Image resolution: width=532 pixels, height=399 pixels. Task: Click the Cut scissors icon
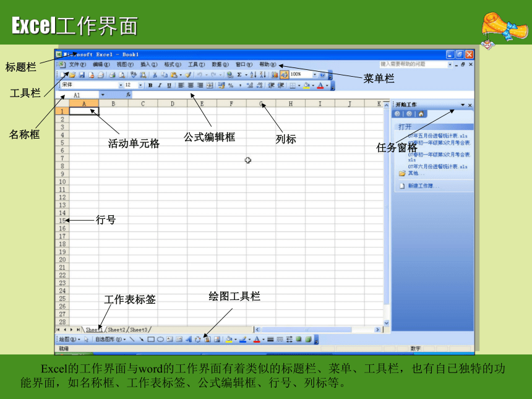[x=155, y=75]
